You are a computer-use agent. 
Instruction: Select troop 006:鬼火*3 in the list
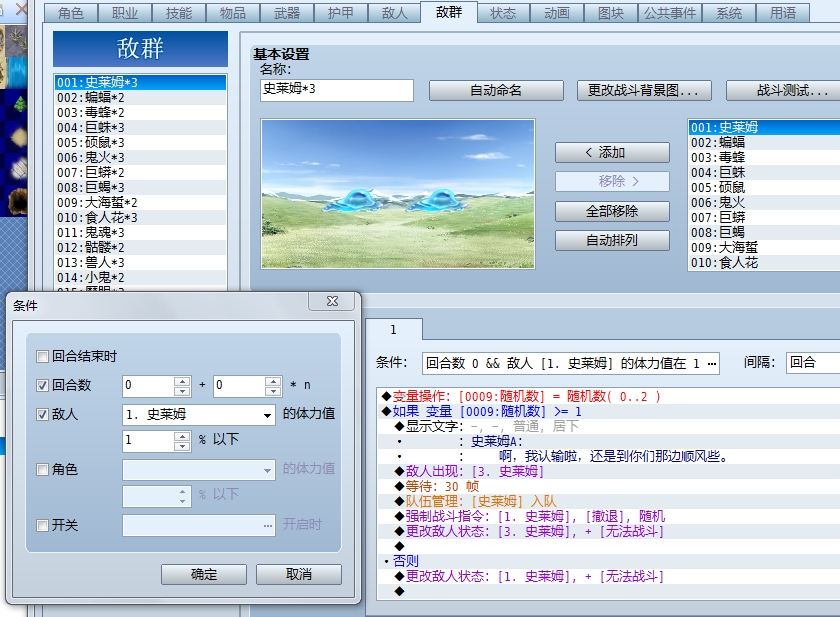[141, 157]
